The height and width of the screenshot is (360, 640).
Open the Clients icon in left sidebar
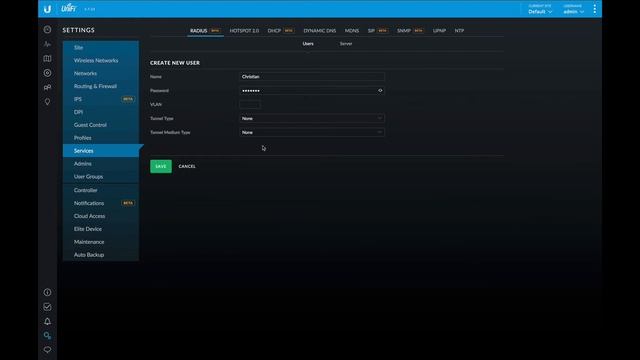click(47, 87)
